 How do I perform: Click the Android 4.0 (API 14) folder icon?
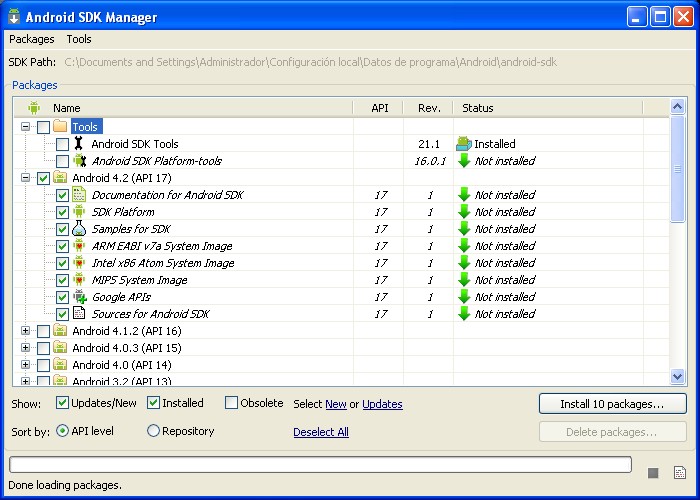(60, 364)
